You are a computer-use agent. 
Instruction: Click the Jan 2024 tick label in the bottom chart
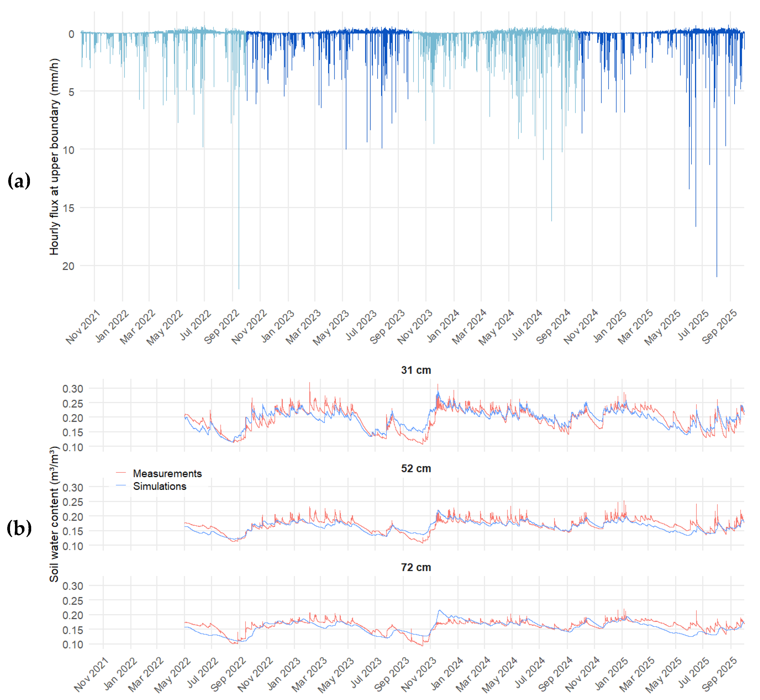pos(447,674)
